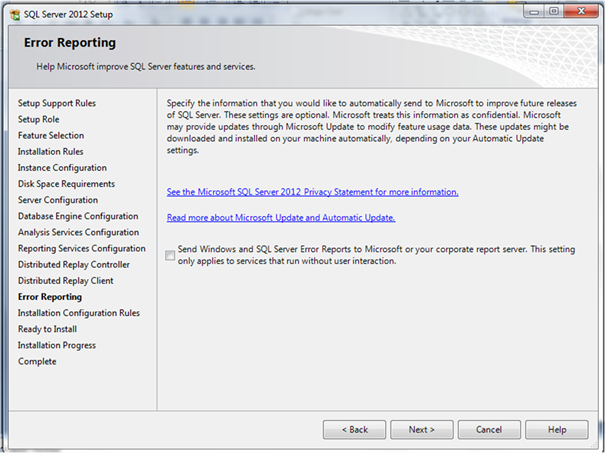Minimize the SQL Server Setup window

(534, 12)
